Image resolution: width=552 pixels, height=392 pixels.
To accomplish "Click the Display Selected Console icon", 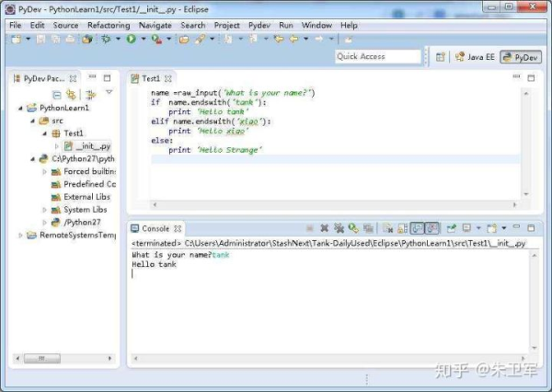I will tap(466, 228).
